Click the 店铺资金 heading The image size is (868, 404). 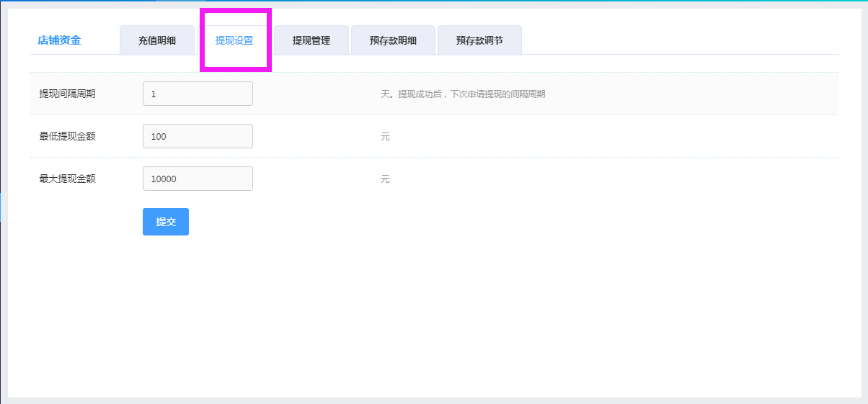tap(59, 40)
